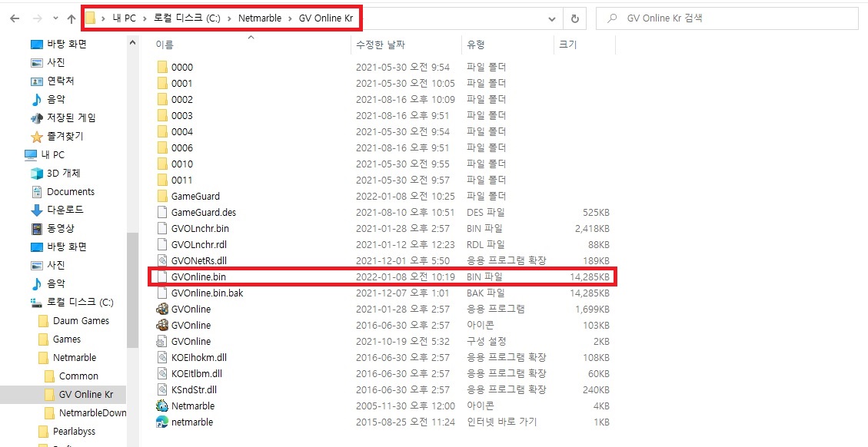Click the 인터넷 바로 가기 type text
The image size is (868, 447).
(501, 422)
